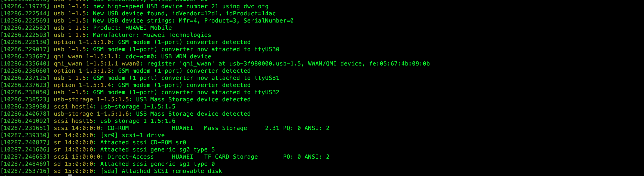Click the '[sr0] scsi-1 drive' text
The width and height of the screenshot is (644, 176).
pyautogui.click(x=133, y=135)
